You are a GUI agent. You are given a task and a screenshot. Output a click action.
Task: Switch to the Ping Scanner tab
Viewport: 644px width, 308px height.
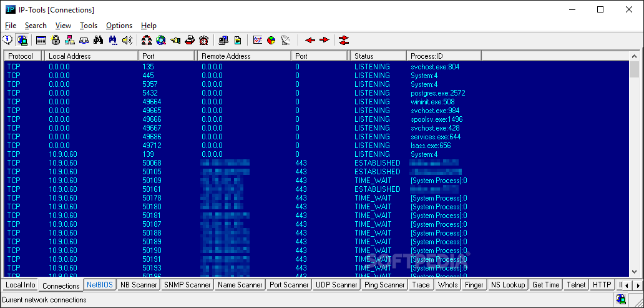(384, 284)
